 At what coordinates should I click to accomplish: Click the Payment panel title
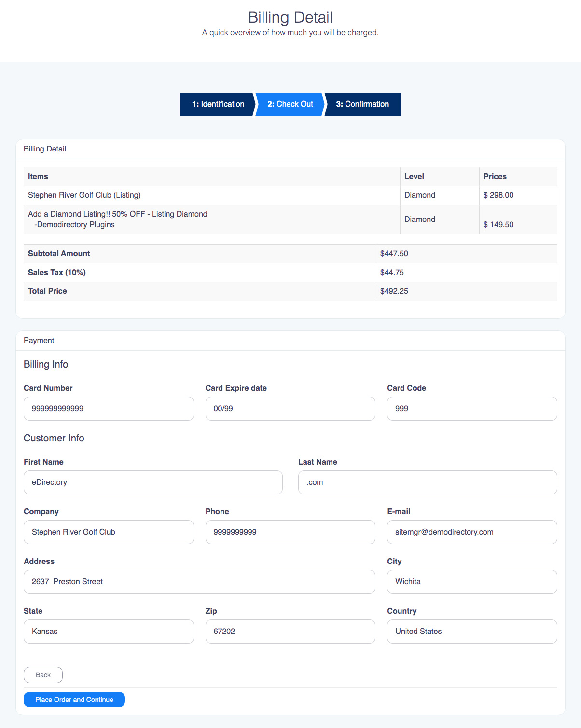(x=39, y=341)
